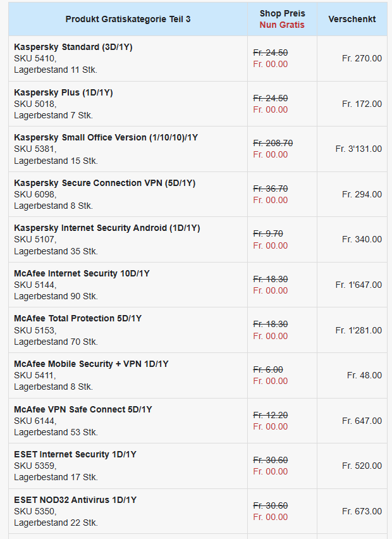Click the struck-through Fr. 208.70 price
The height and width of the screenshot is (539, 392).
coord(273,143)
